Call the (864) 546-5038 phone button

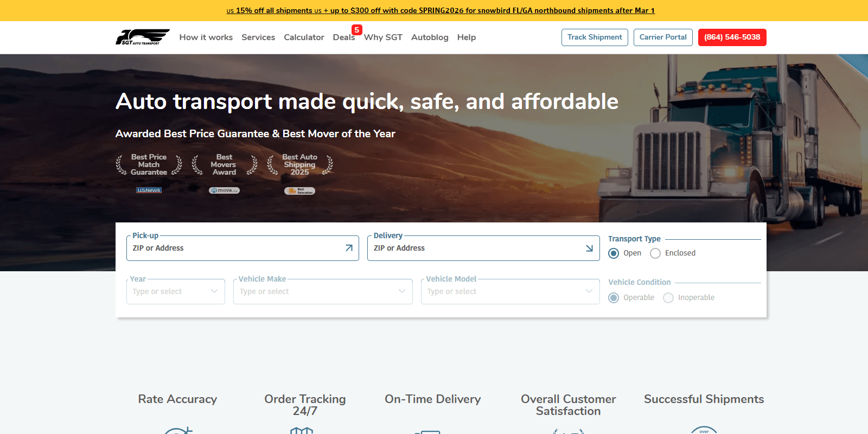coord(732,37)
